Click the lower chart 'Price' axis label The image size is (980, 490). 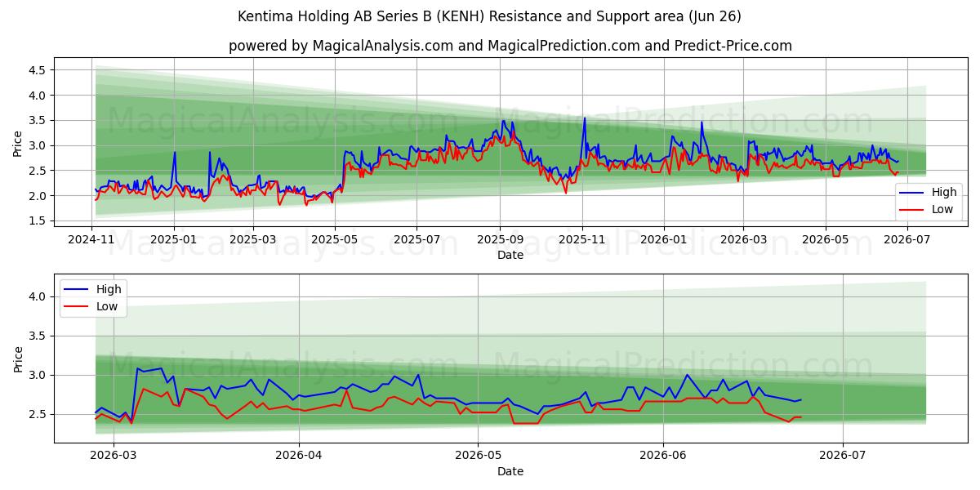(x=18, y=359)
